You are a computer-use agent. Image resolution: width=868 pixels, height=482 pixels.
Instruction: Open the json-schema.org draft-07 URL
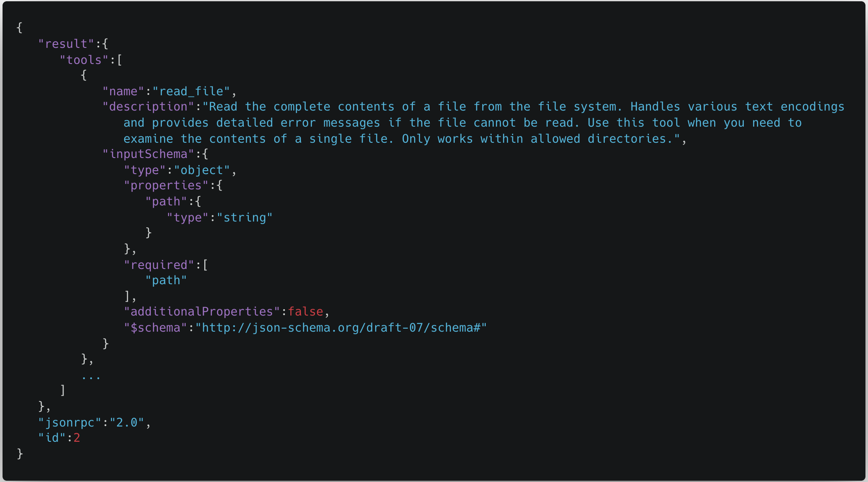[x=341, y=328]
